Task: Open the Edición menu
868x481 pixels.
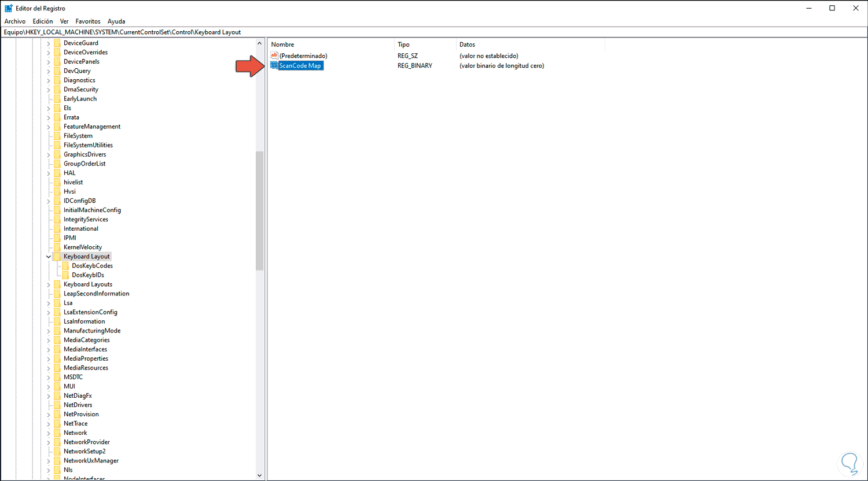Action: (43, 21)
